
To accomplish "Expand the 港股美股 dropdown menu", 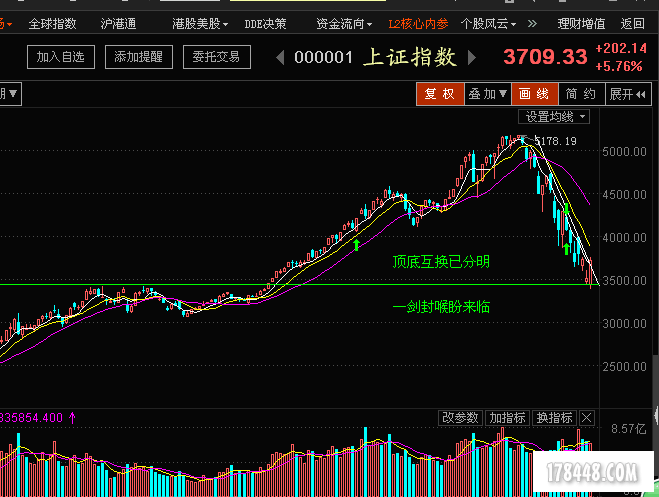I will click(200, 24).
